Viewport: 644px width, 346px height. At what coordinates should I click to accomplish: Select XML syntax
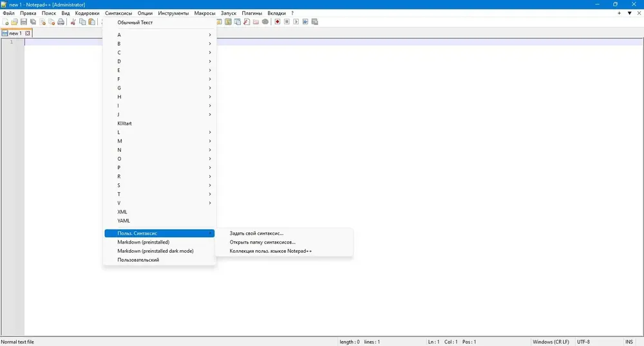click(159, 212)
